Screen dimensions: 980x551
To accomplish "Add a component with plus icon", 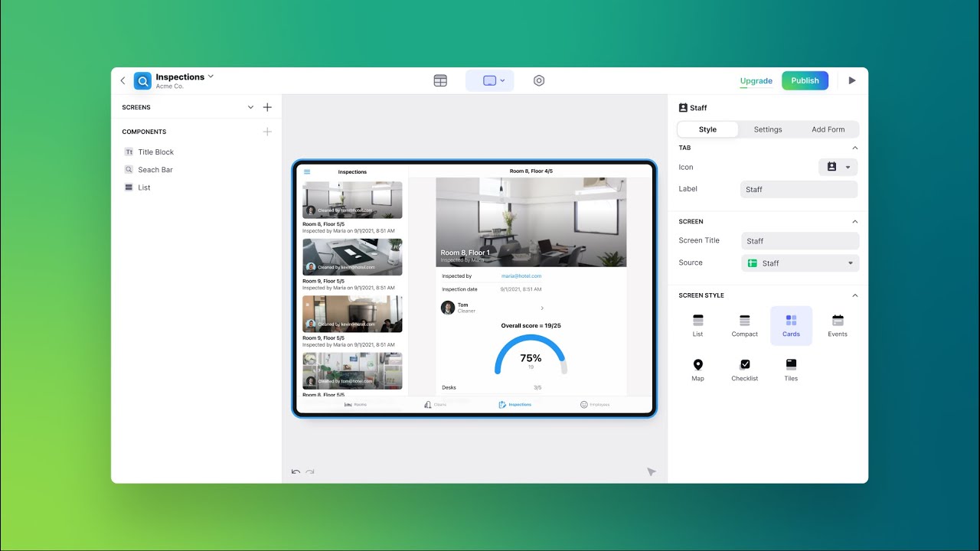I will [267, 132].
